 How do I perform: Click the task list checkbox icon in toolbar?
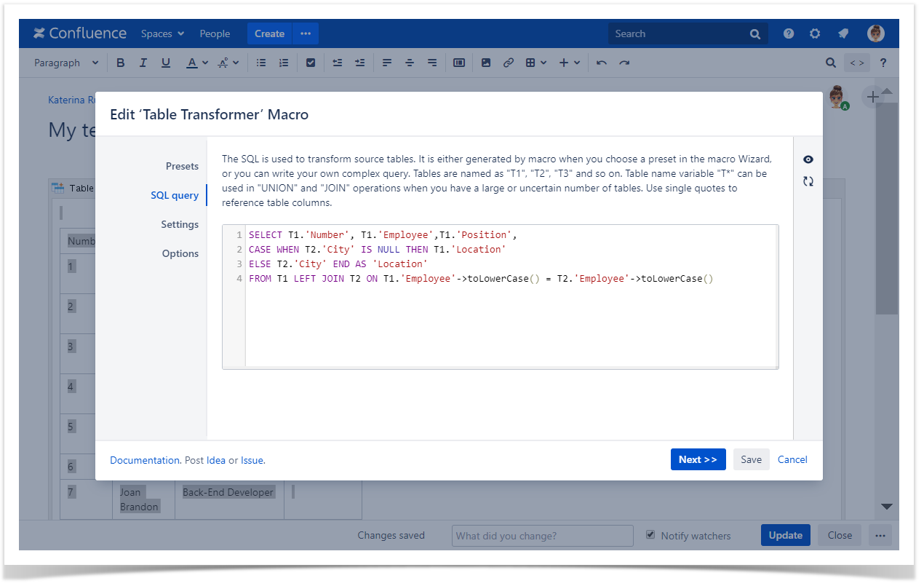[x=311, y=63]
